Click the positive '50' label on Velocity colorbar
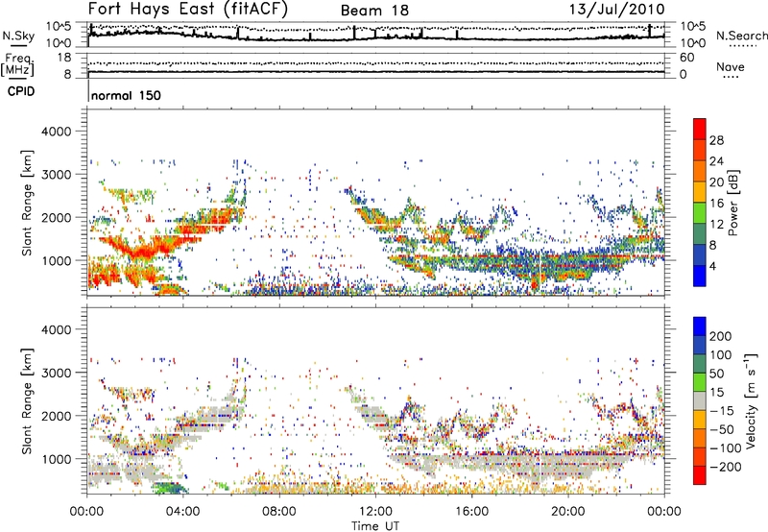 (x=716, y=374)
